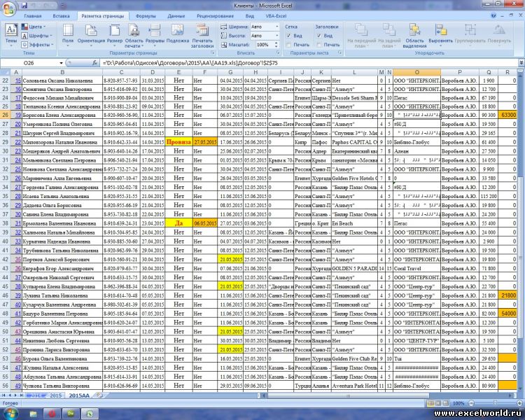Open Размер paper size menu
This screenshot has height=420, width=525.
click(115, 36)
